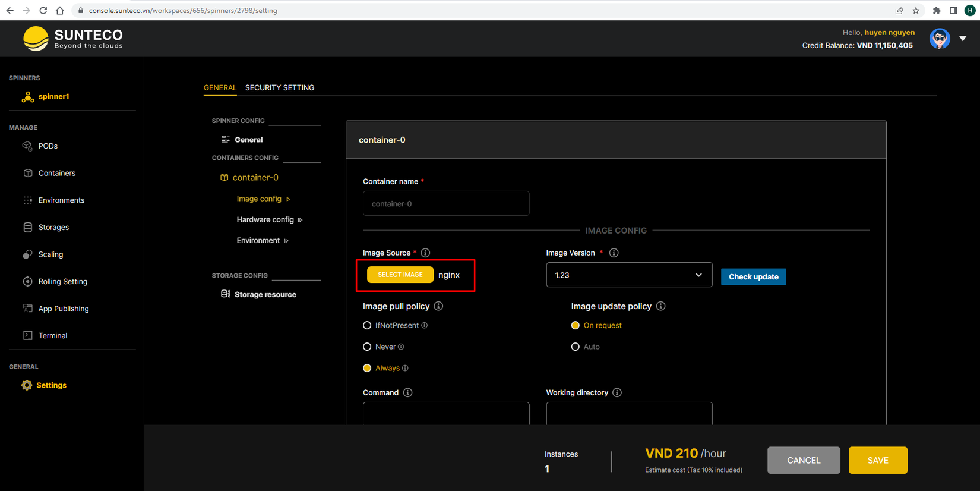
Task: Select On request update policy
Action: tap(575, 325)
